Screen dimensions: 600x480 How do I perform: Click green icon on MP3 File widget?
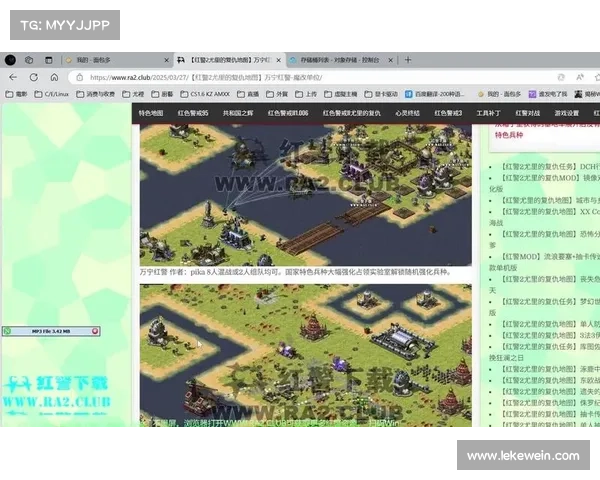(7, 331)
